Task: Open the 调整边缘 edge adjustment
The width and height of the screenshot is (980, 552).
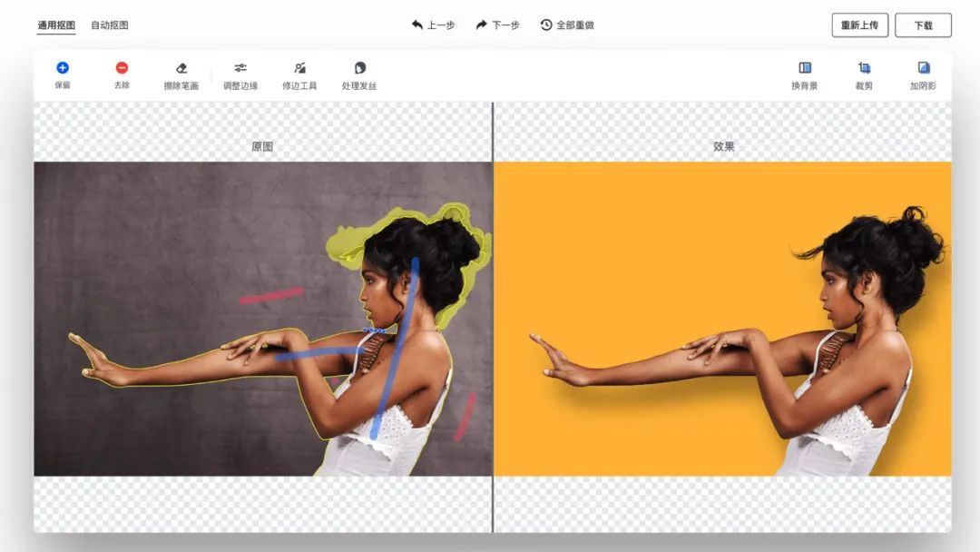Action: [x=240, y=75]
